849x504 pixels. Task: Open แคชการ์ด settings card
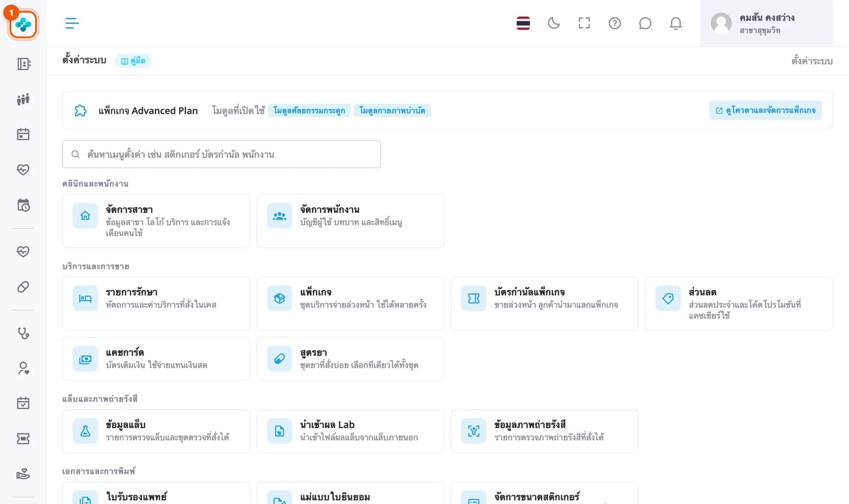pos(156,358)
